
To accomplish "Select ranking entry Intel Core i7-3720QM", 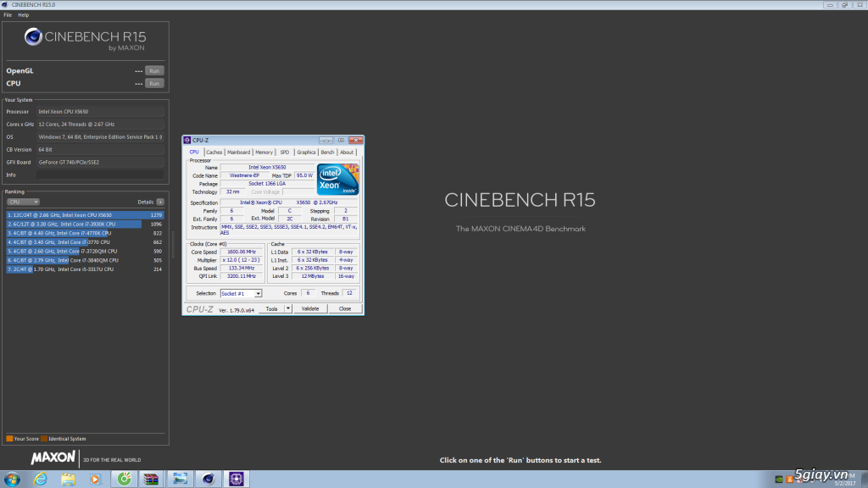I will coord(86,251).
